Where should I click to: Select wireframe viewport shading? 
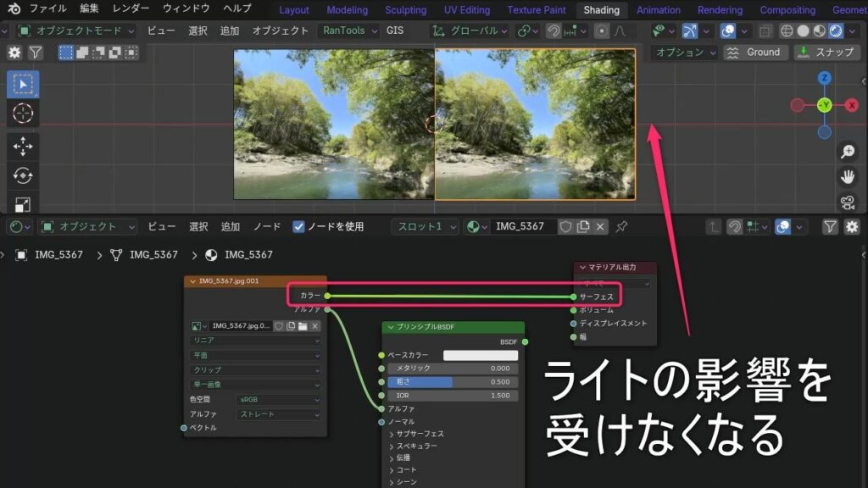click(787, 31)
